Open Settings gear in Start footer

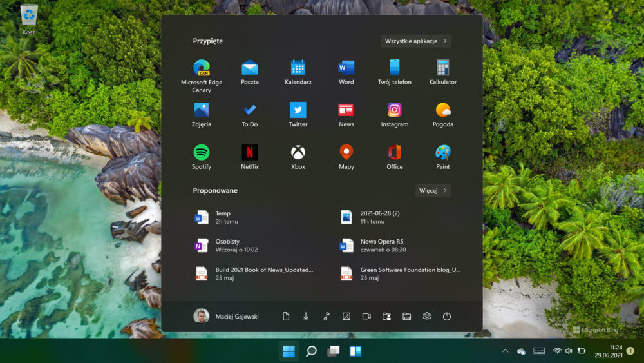click(x=427, y=316)
